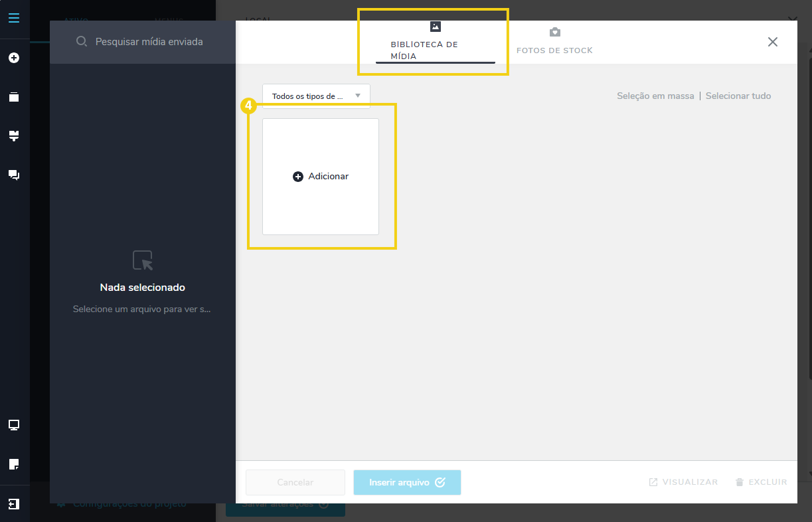Click the Seleção em massa link

point(655,96)
